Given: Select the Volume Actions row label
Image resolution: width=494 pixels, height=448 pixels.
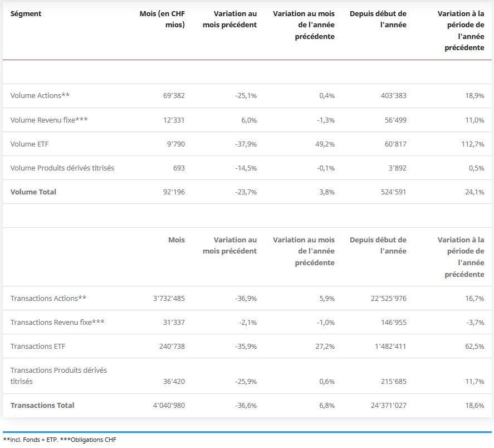Looking at the screenshot, I should [40, 96].
